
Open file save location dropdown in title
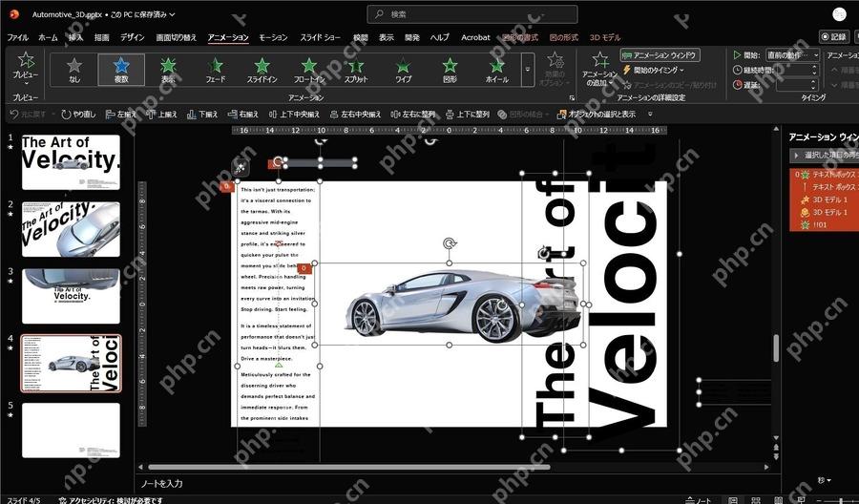coord(173,14)
